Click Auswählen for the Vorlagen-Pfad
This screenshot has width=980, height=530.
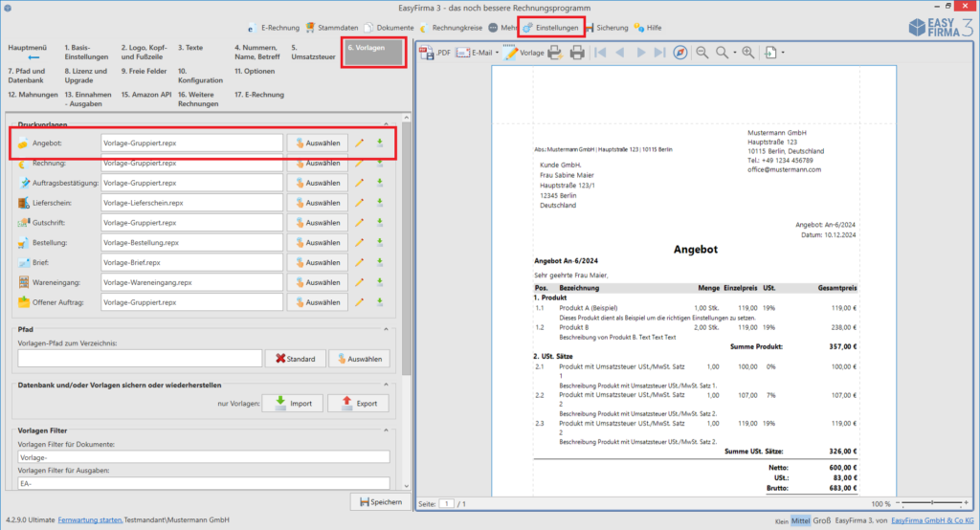[x=360, y=359]
